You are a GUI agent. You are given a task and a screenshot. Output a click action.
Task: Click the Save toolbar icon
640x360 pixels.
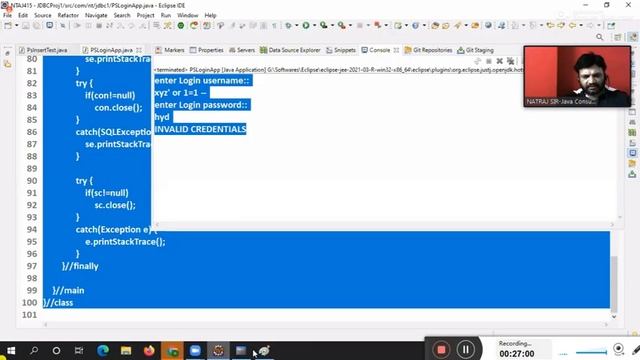[26, 25]
